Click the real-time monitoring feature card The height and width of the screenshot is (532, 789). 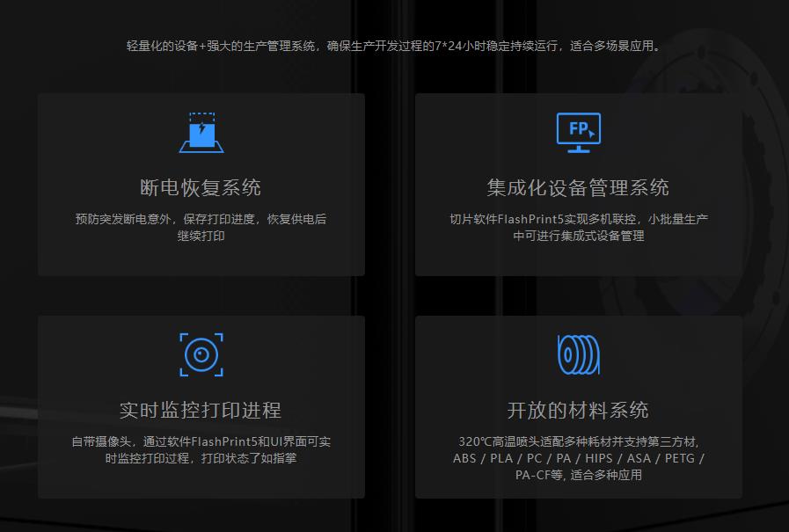tap(201, 404)
